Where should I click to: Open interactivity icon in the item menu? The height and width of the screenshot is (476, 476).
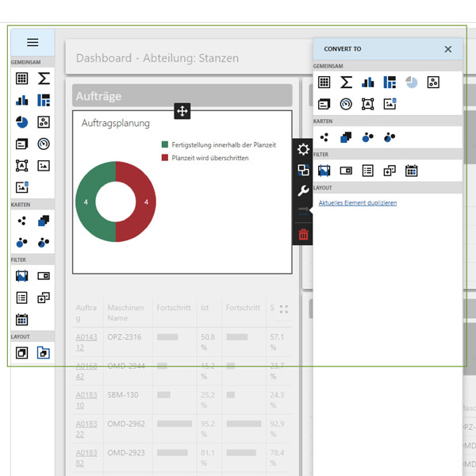tap(303, 170)
